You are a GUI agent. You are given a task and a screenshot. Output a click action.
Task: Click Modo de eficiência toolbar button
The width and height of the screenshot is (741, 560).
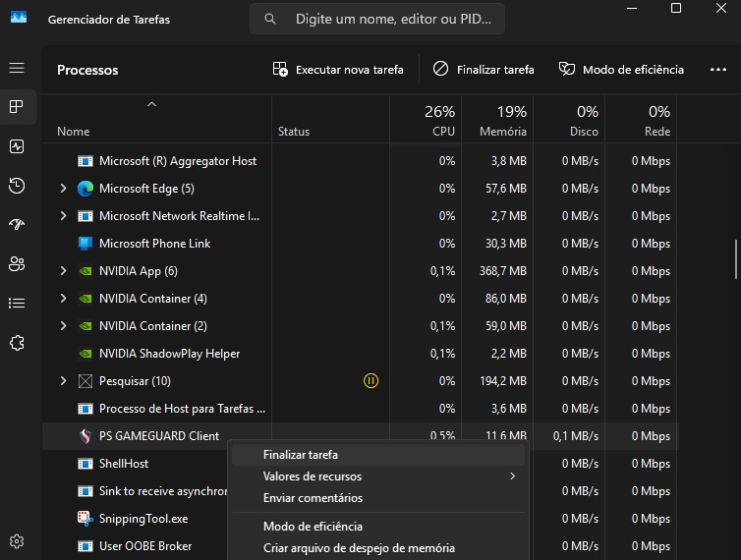pyautogui.click(x=621, y=70)
